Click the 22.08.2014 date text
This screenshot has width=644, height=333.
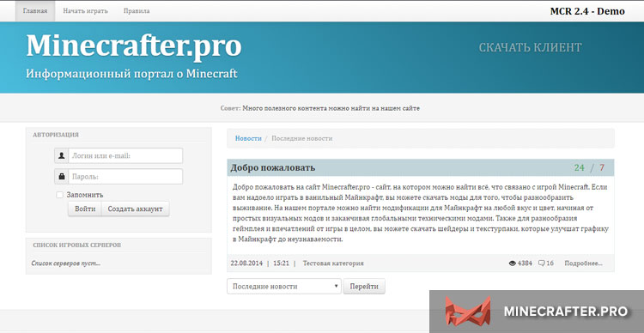click(x=246, y=263)
